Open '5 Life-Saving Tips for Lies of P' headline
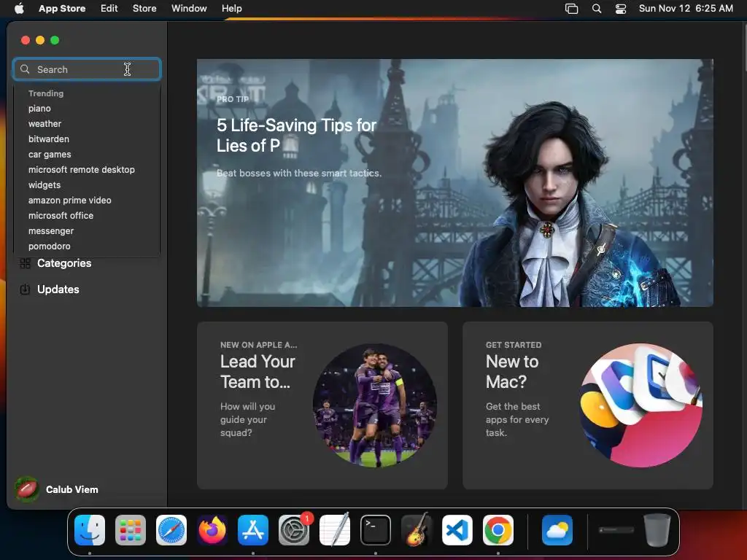Screen dimensions: 747x560 296,135
